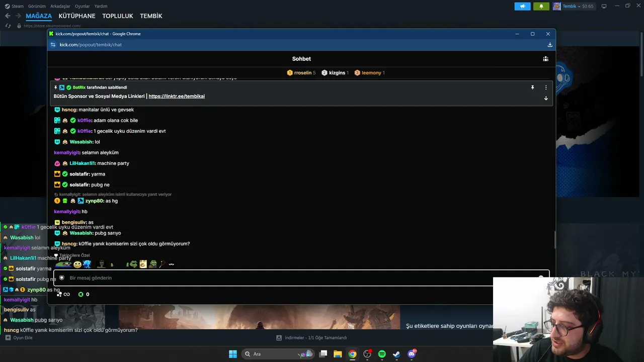The width and height of the screenshot is (644, 362).
Task: Click the taskbar search box 'Ara'
Action: 278,354
